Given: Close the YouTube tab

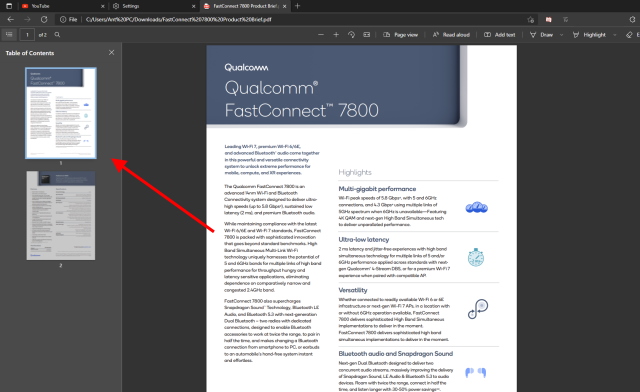Looking at the screenshot, I should click(x=102, y=6).
